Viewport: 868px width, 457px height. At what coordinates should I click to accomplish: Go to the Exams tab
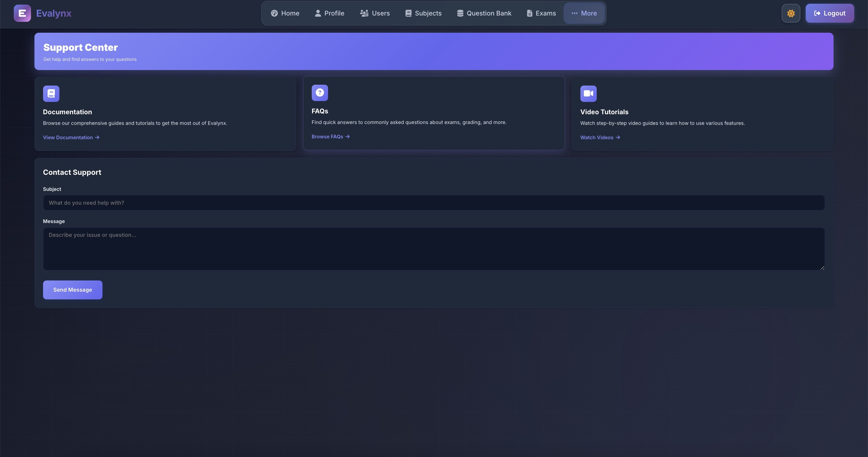click(541, 13)
